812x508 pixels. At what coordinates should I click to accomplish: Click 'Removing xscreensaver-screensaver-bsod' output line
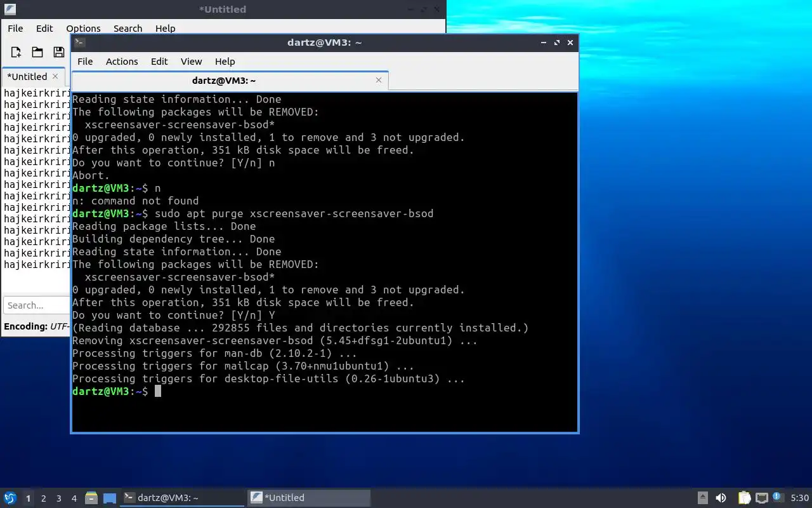[x=275, y=340]
